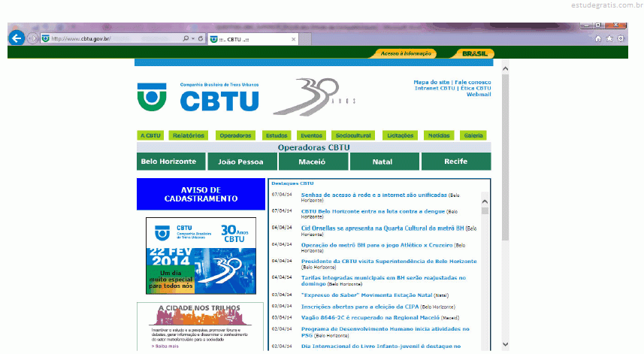Click the Operadoras CBTU heading
The image size is (644, 354).
(x=314, y=147)
